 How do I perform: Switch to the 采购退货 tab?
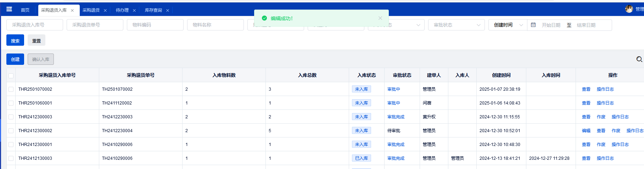(91, 10)
